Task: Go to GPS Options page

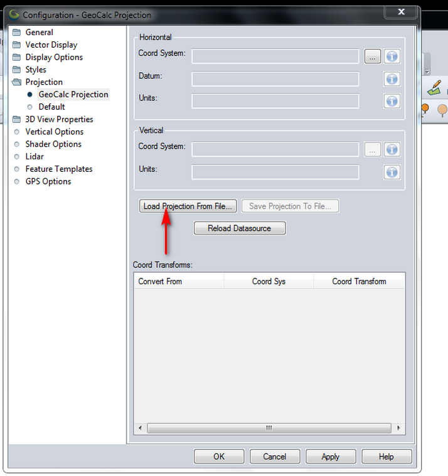Action: point(48,181)
